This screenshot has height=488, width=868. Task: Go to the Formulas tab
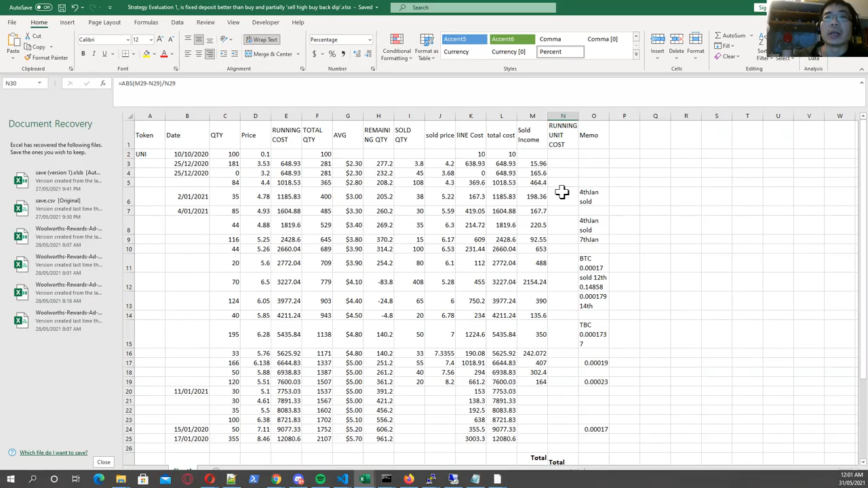[146, 22]
